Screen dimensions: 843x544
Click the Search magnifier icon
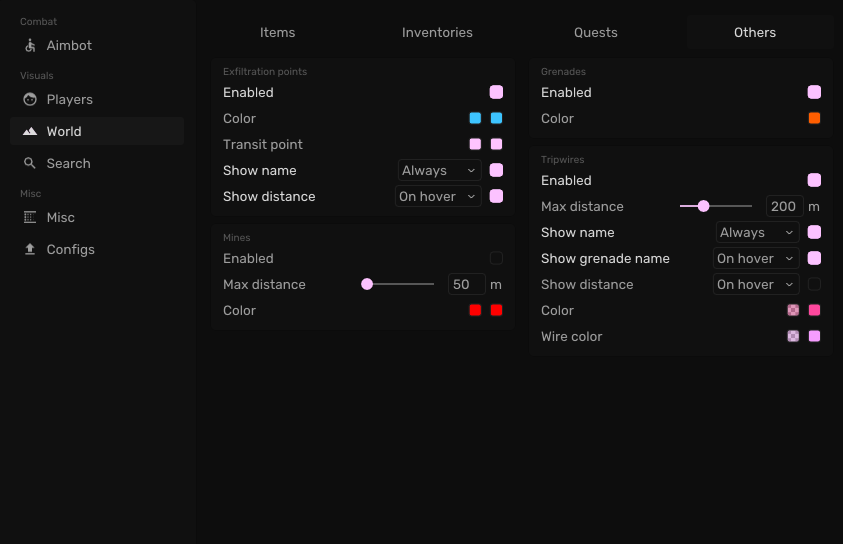30,164
